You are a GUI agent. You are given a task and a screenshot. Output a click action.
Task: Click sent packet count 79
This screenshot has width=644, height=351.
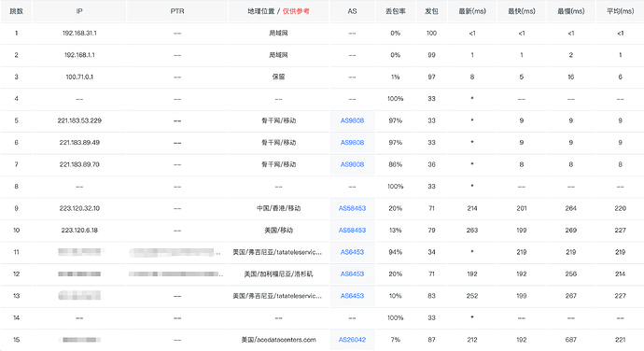(x=431, y=231)
